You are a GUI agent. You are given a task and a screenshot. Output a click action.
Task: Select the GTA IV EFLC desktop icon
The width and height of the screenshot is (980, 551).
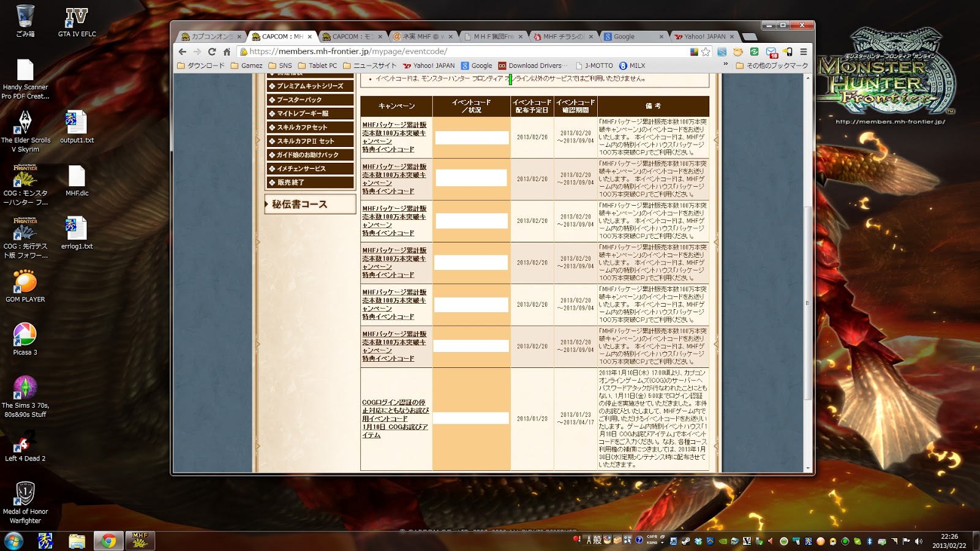click(77, 21)
